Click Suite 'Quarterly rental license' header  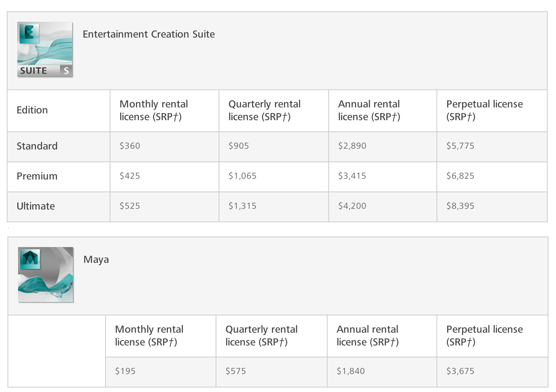pyautogui.click(x=264, y=110)
